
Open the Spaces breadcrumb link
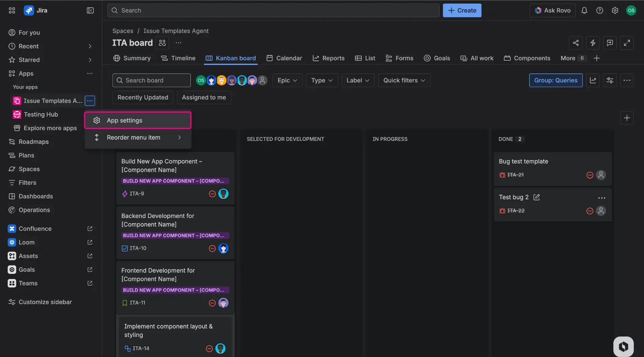[x=123, y=31]
